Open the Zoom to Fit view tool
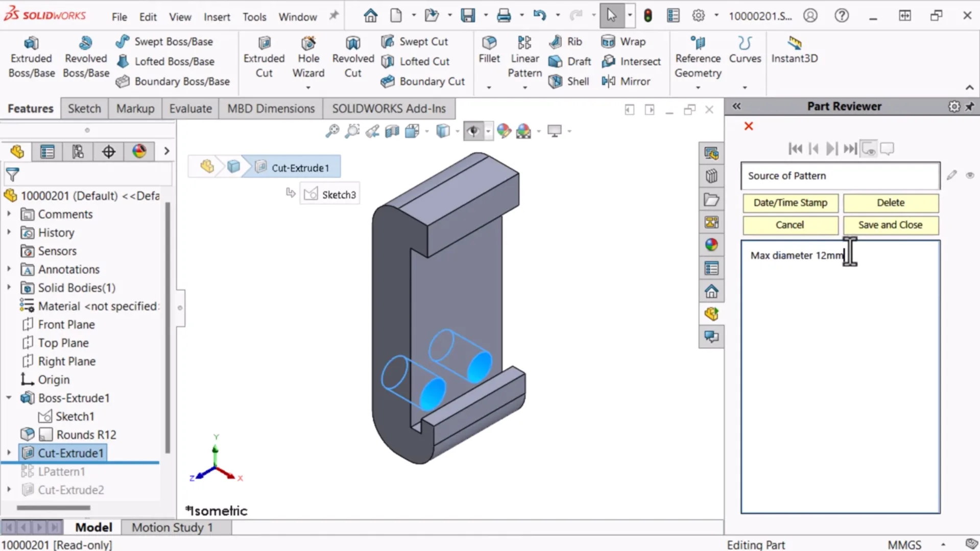The height and width of the screenshot is (551, 980). [332, 131]
